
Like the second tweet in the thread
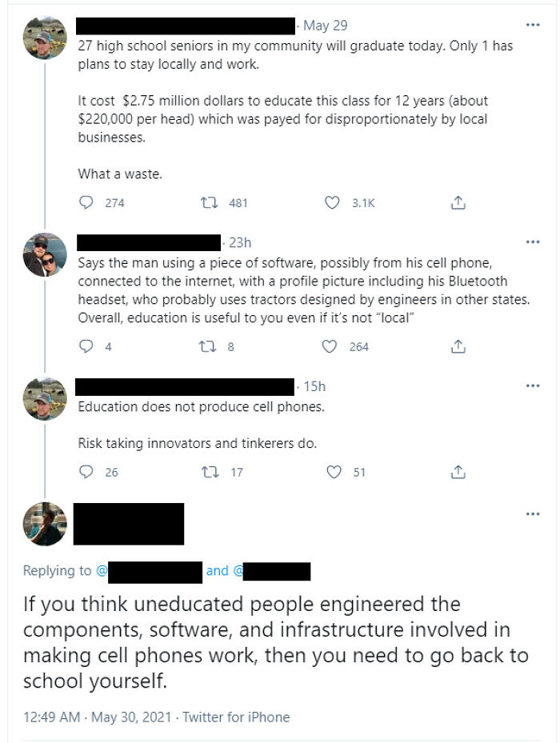[332, 346]
